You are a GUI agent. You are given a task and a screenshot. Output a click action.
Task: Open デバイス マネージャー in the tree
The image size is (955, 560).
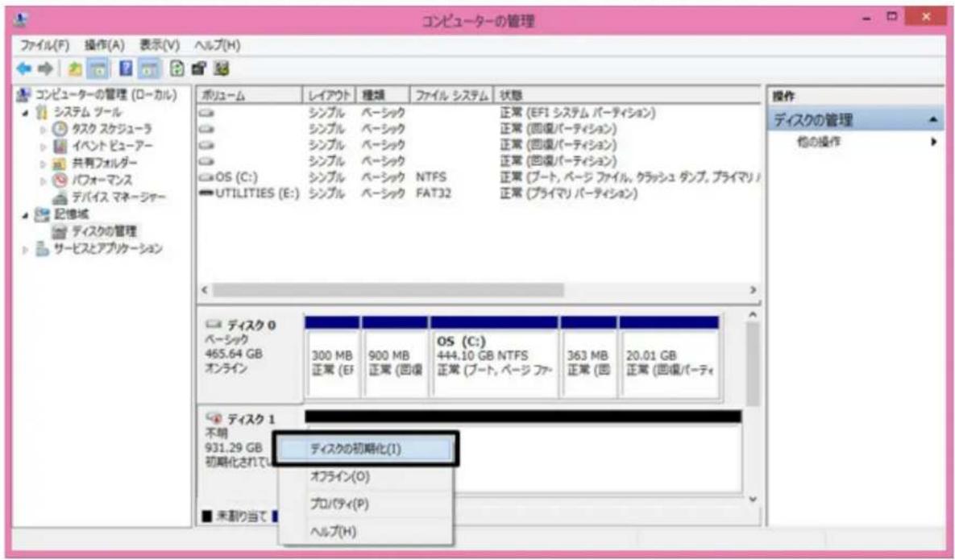click(x=118, y=197)
